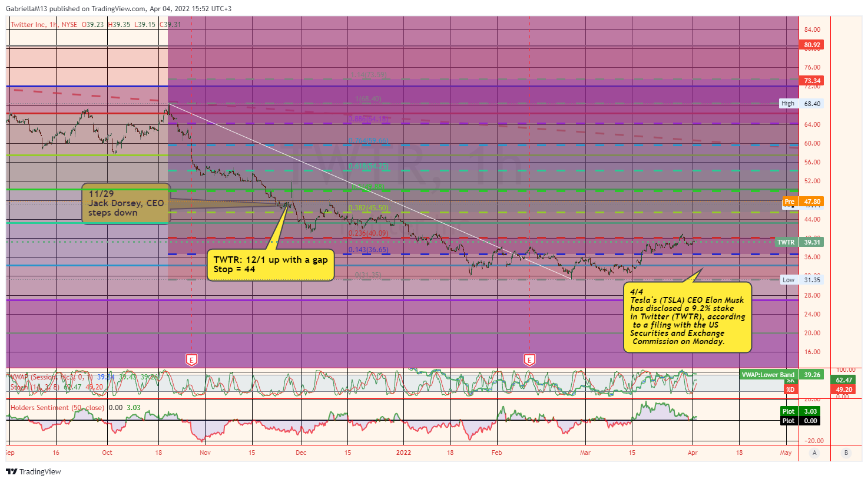Click the B scale button

point(846,453)
